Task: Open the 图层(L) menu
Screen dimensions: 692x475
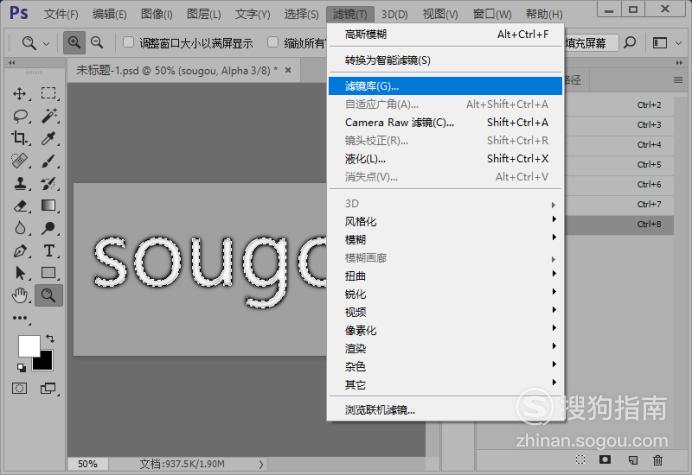Action: click(203, 14)
